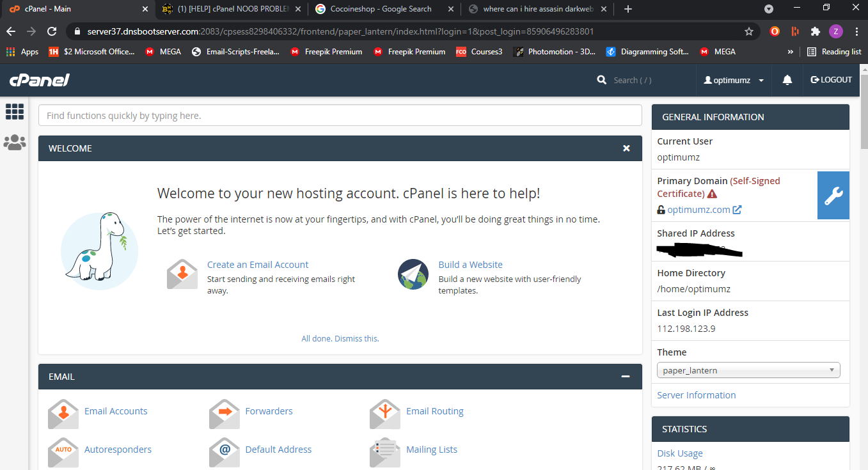Click the Email Routing text link

[435, 411]
